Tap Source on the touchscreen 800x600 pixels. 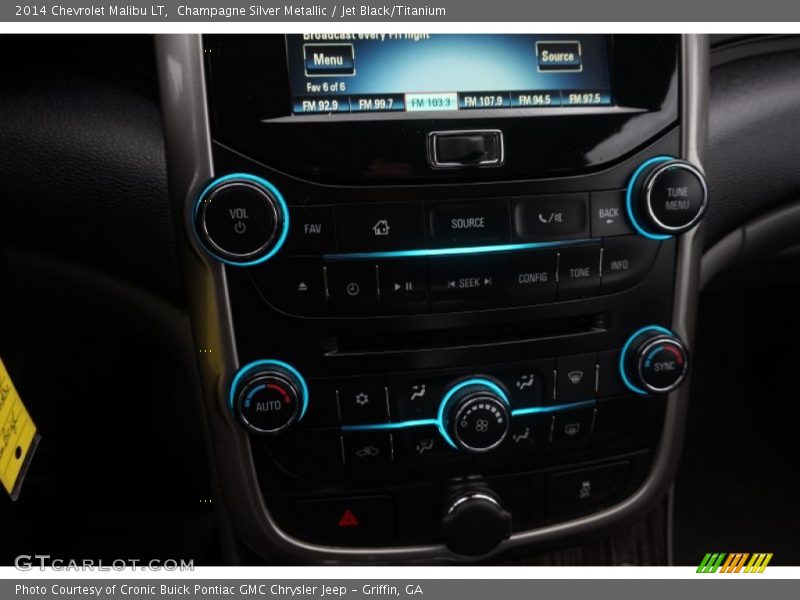pyautogui.click(x=559, y=57)
